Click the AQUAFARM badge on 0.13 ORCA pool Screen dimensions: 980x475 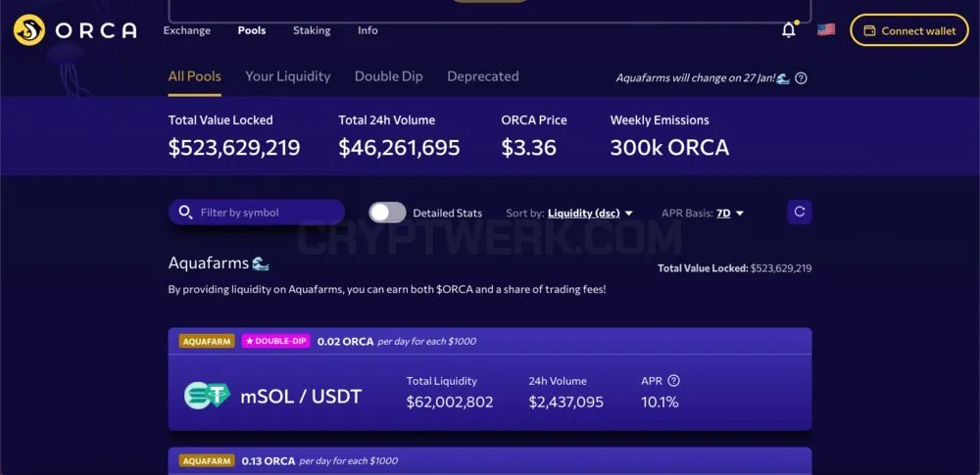point(207,460)
